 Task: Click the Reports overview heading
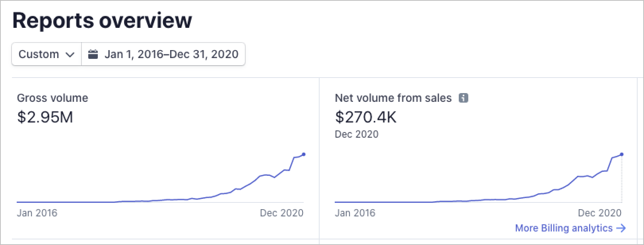pyautogui.click(x=102, y=21)
